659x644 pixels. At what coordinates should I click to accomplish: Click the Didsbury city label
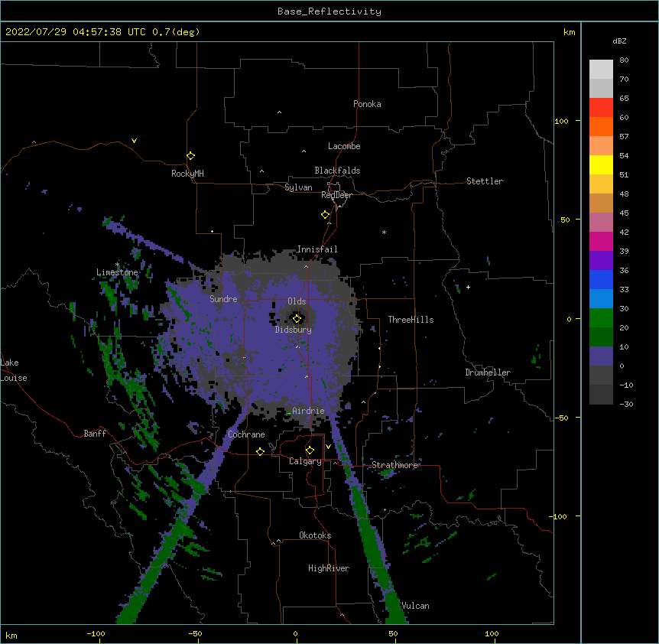point(294,330)
